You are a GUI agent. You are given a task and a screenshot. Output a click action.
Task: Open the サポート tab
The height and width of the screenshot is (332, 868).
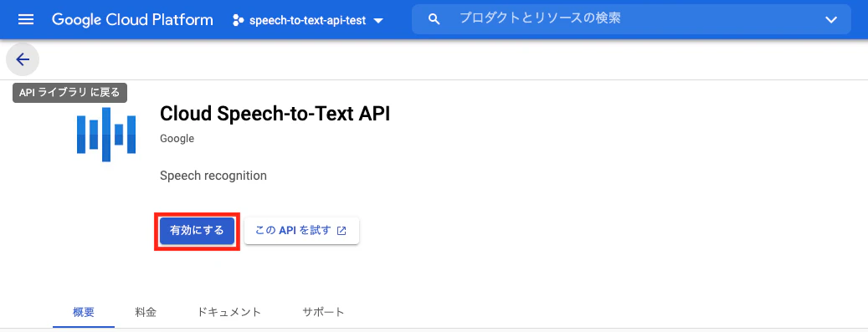[323, 312]
